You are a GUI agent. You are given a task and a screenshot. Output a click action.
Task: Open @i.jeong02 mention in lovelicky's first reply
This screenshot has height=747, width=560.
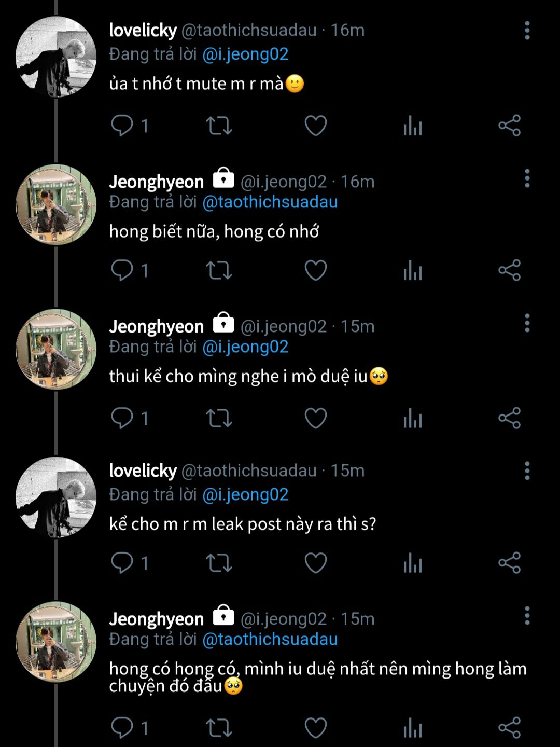click(245, 54)
